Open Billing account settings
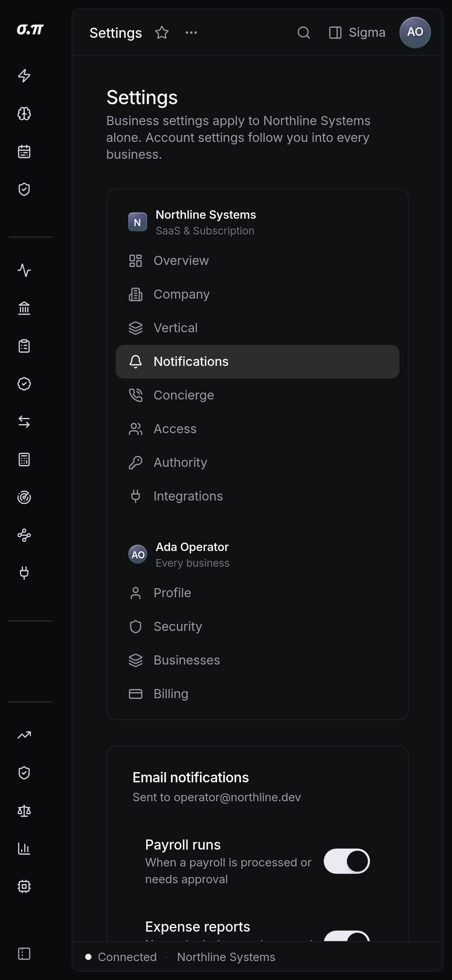The height and width of the screenshot is (980, 452). tap(257, 694)
